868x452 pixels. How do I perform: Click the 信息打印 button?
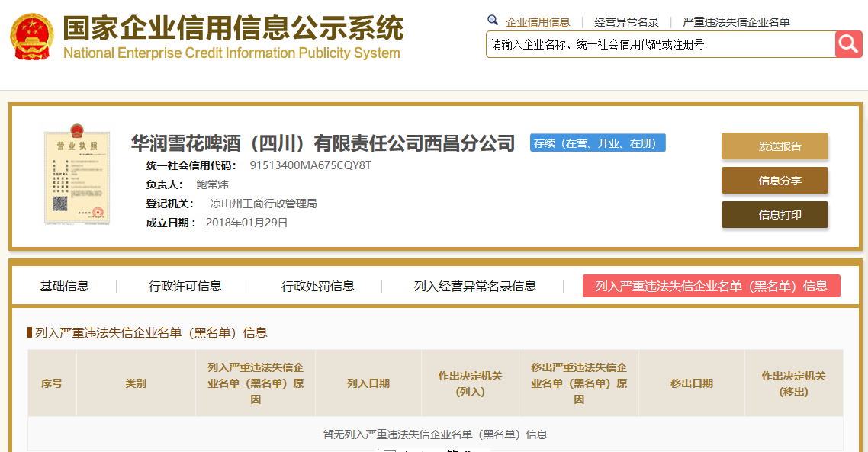click(774, 215)
